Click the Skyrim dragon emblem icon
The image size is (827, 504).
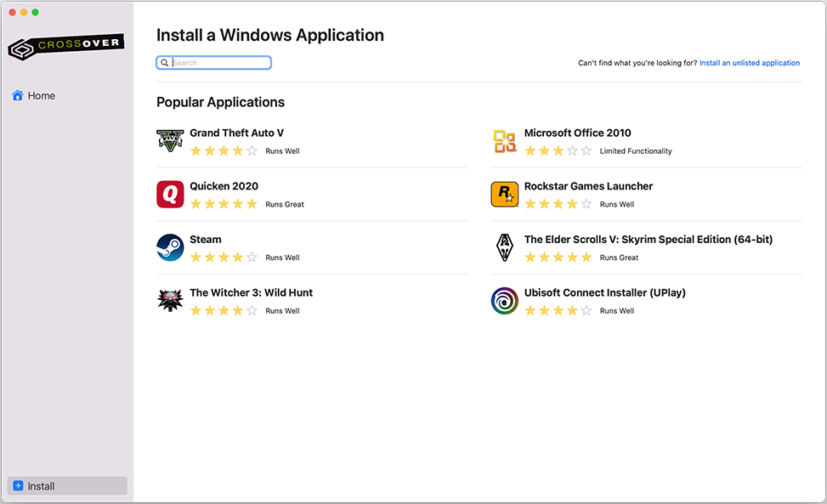point(505,247)
